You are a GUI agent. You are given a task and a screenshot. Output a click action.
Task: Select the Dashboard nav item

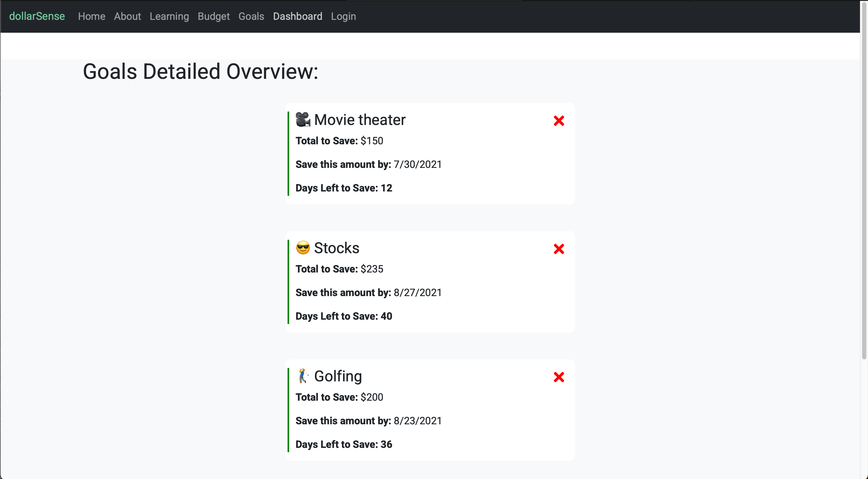297,16
